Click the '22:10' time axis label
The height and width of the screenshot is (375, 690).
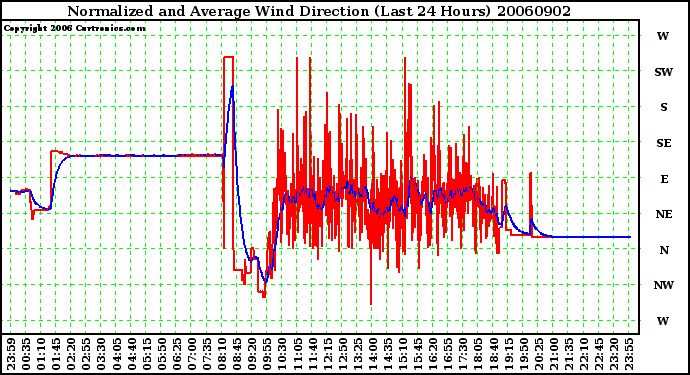(x=584, y=354)
